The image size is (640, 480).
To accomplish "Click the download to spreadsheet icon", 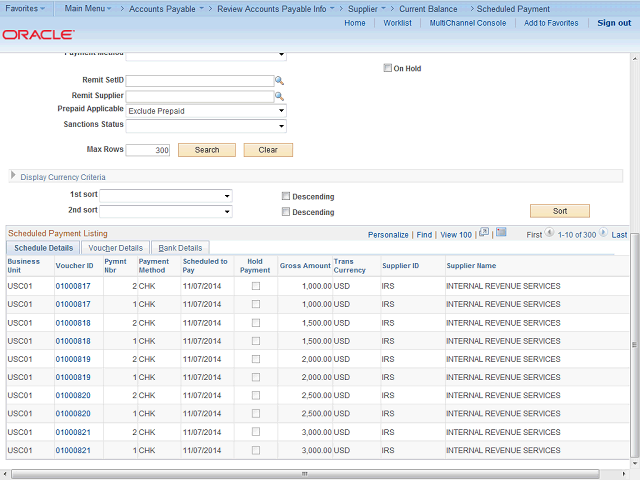I will [x=503, y=233].
